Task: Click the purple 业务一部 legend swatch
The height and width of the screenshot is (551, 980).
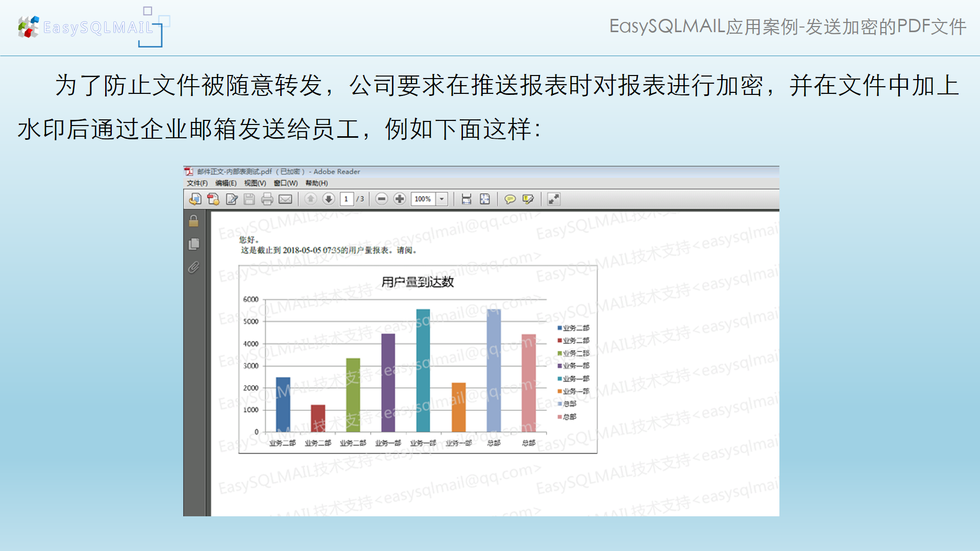Action: [559, 366]
